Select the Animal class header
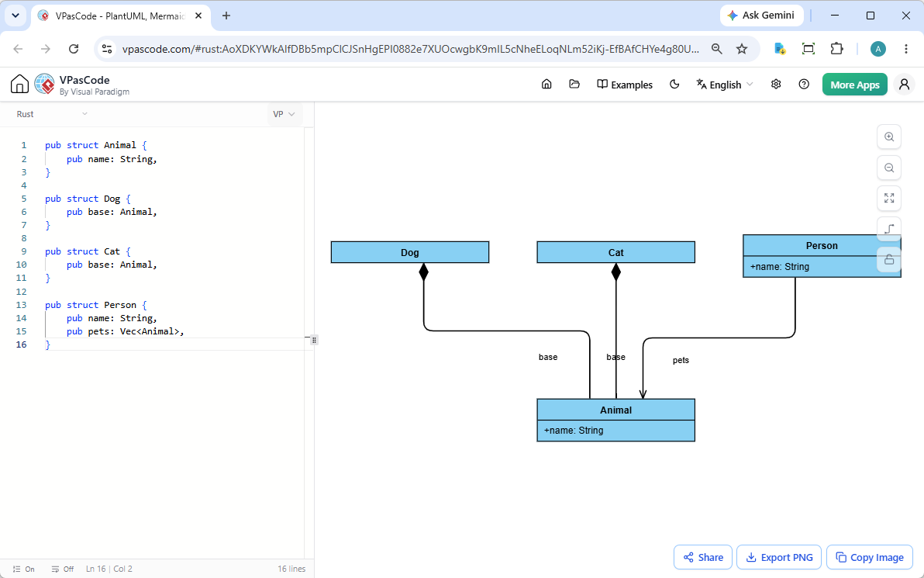The height and width of the screenshot is (578, 924). (615, 410)
